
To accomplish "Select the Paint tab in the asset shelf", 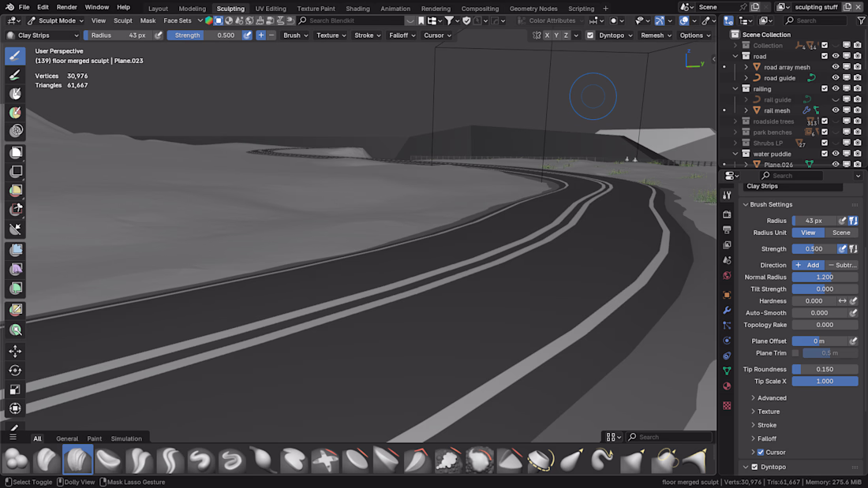I will (x=94, y=439).
